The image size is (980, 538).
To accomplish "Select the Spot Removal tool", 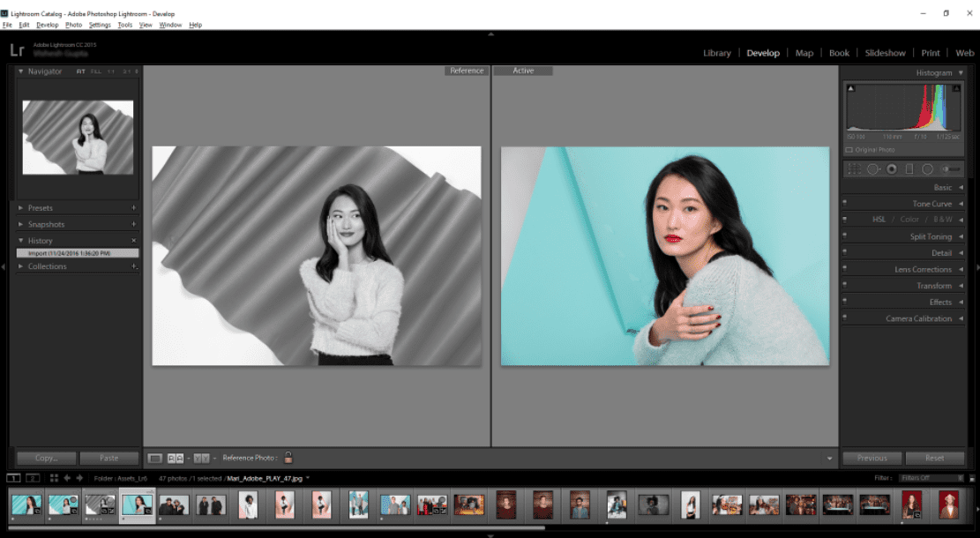I will (x=872, y=168).
